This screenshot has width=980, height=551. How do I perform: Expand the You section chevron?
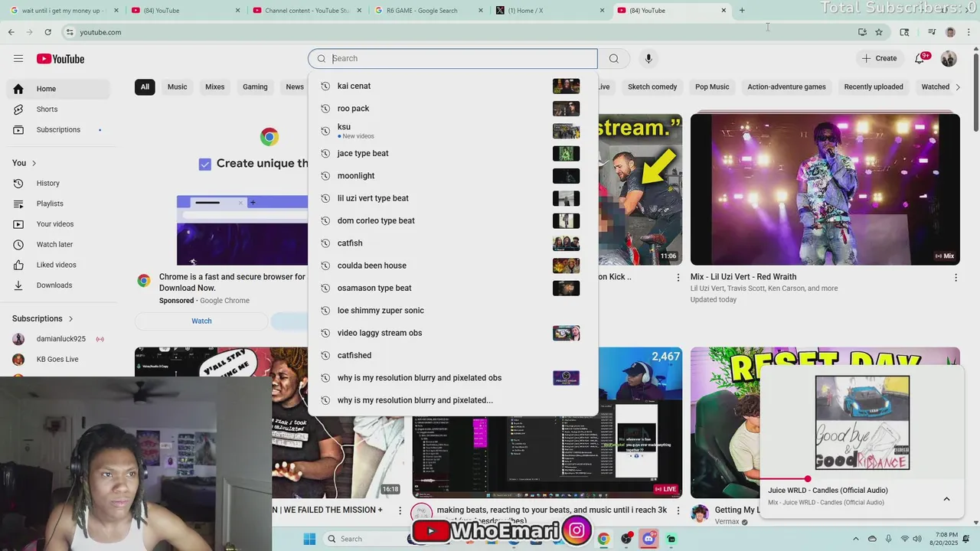[x=34, y=163]
